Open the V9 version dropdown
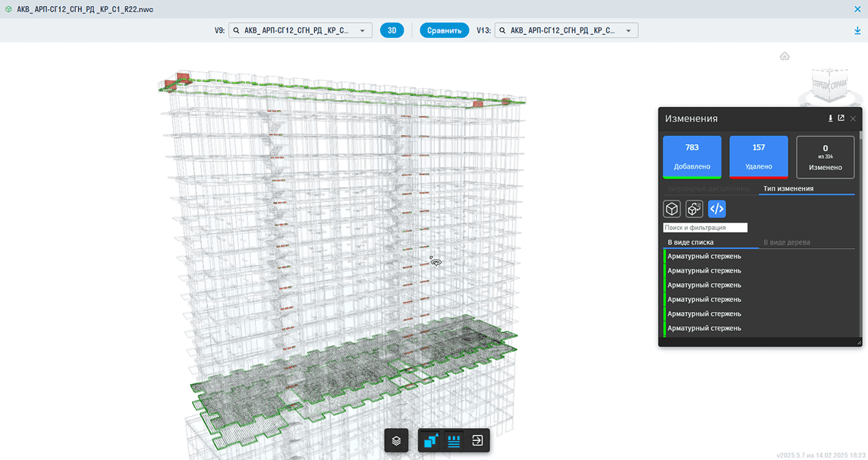Viewport: 868px width, 460px height. point(300,31)
